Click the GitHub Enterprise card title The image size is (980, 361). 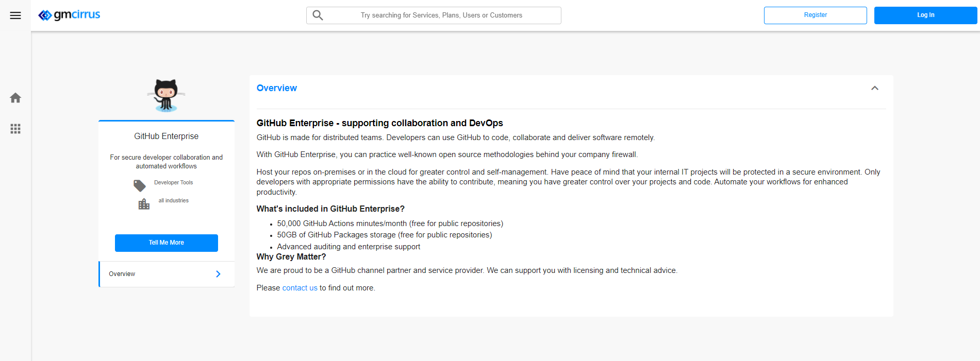(167, 136)
